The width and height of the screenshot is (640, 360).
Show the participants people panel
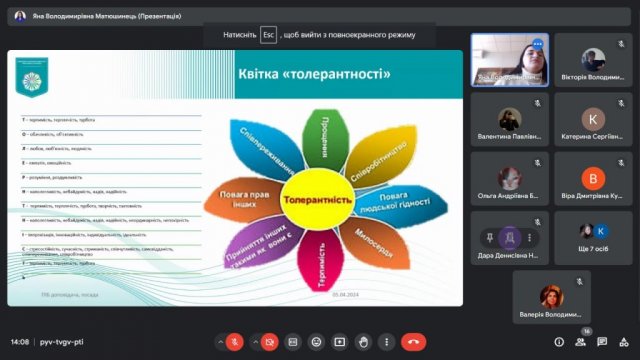tap(580, 342)
